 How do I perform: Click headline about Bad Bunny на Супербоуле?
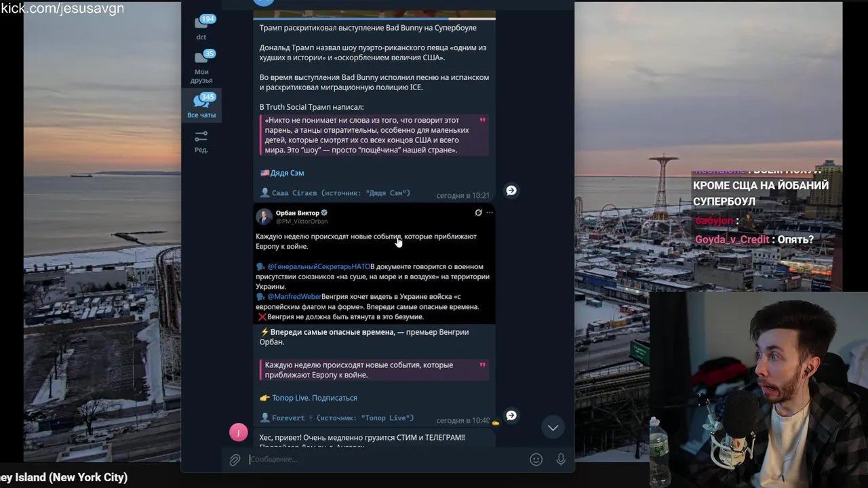point(368,28)
